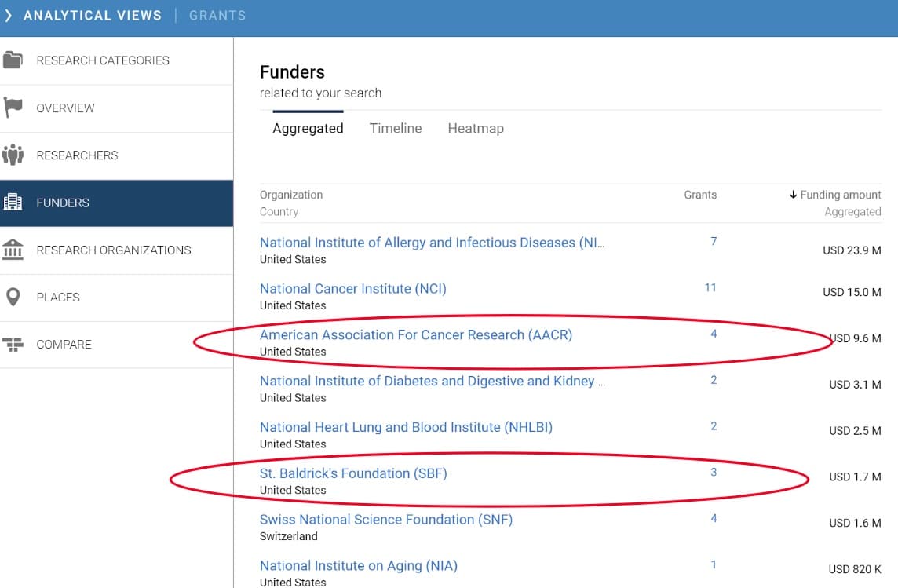Open the National Cancer Institute (NCI) link
898x588 pixels.
[352, 288]
